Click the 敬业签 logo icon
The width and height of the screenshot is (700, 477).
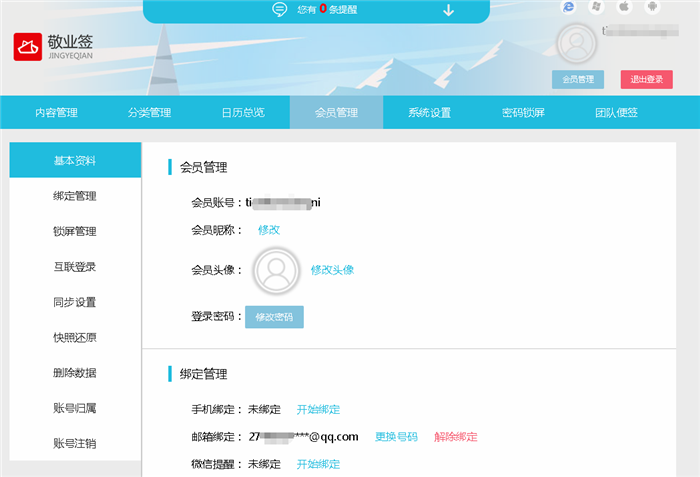point(27,47)
